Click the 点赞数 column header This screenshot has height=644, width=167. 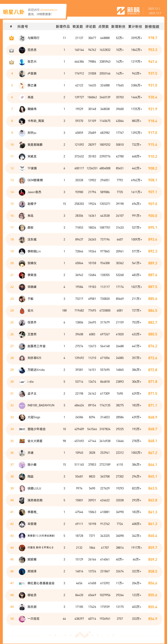(x=103, y=26)
